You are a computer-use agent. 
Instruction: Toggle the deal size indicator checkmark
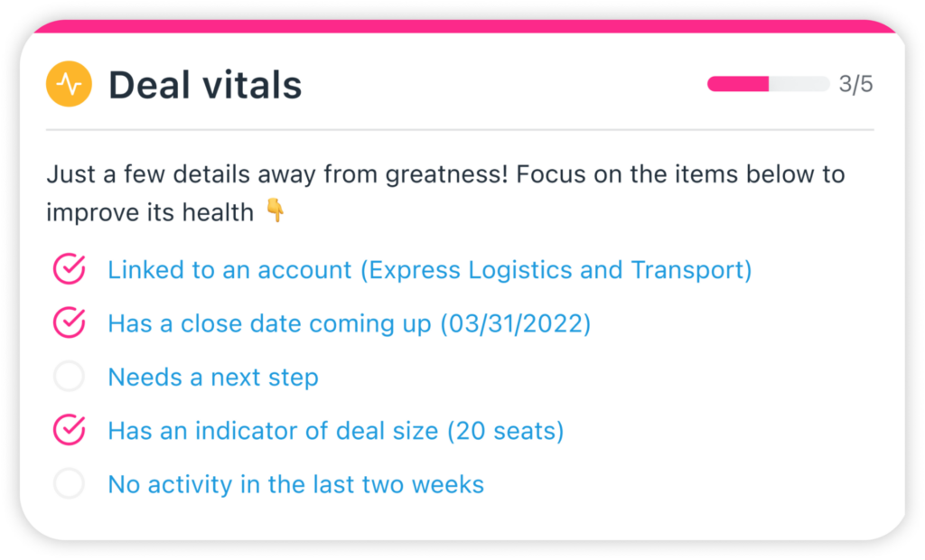(x=70, y=430)
